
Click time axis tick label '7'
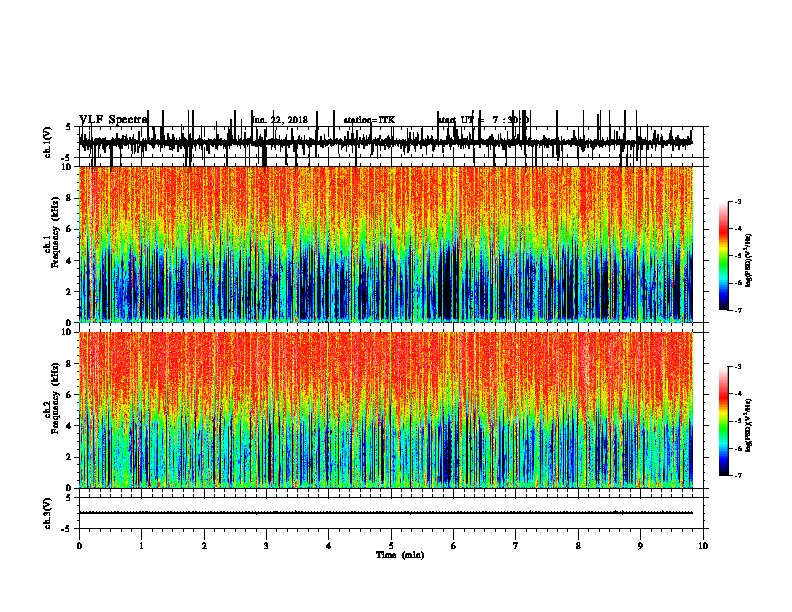(516, 546)
